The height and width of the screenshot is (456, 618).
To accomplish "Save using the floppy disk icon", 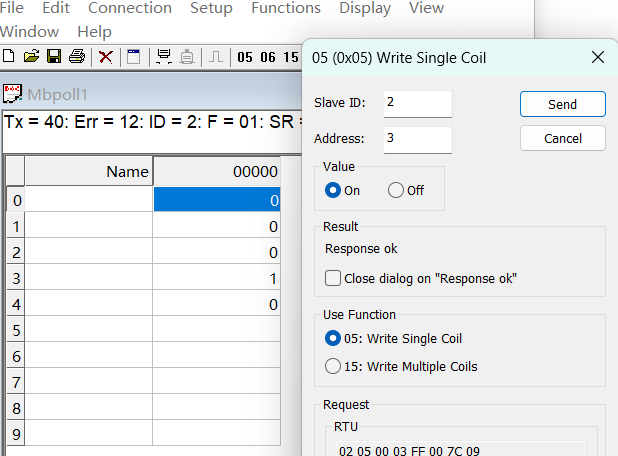I will (54, 57).
